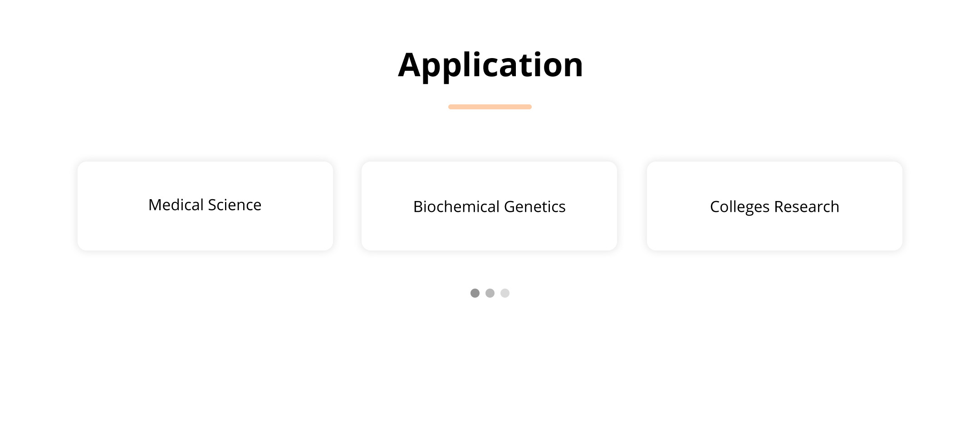The image size is (980, 422).
Task: Open the Colleges Research card
Action: coord(774,206)
